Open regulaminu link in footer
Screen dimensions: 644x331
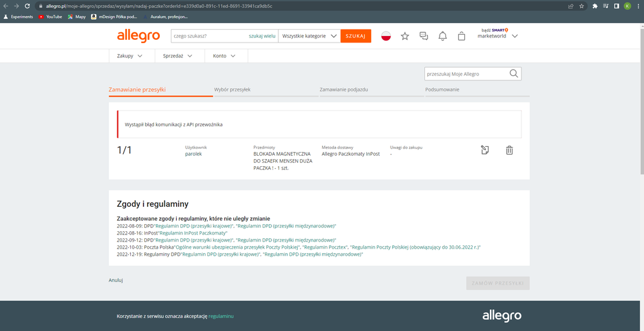tap(221, 316)
